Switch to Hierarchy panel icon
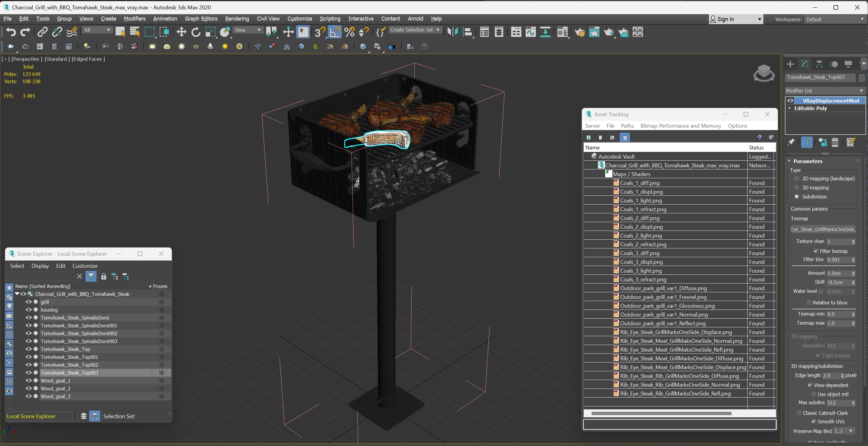Image resolution: width=868 pixels, height=446 pixels. [819, 64]
